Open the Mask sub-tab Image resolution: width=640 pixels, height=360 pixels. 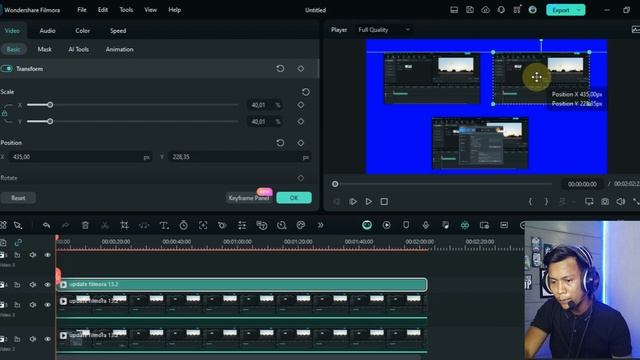click(44, 49)
